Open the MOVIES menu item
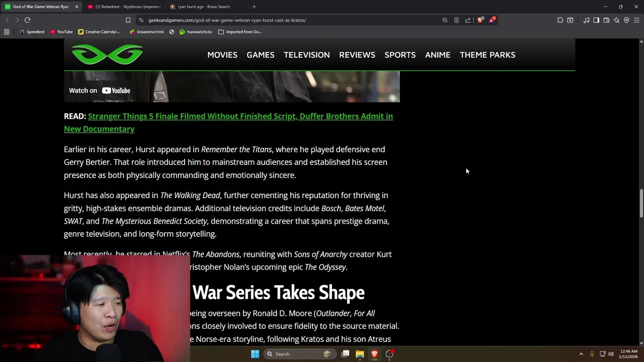 (222, 55)
